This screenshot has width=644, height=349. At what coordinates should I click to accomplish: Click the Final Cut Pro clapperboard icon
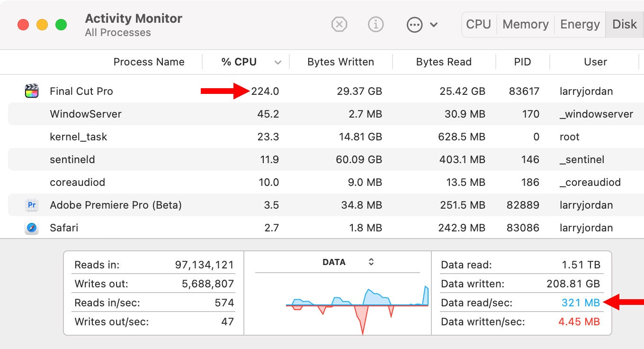point(32,91)
